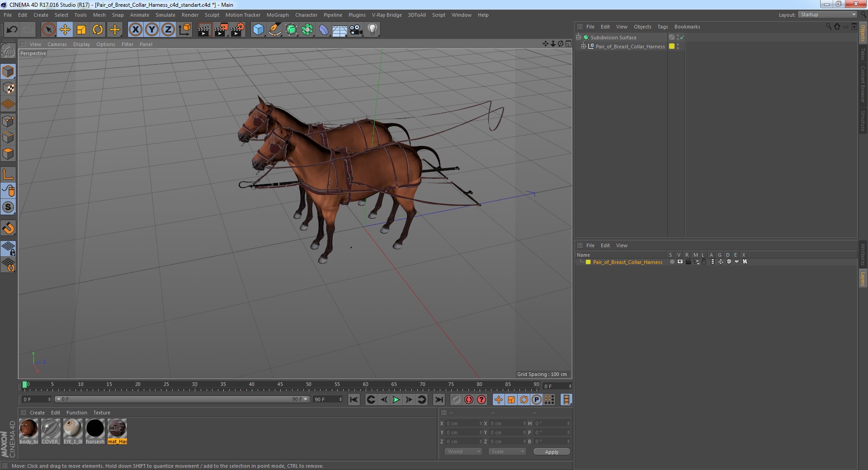Viewport: 868px width, 470px height.
Task: Expand the Pair_of_Breast_Collar_Harness object
Action: click(x=583, y=47)
